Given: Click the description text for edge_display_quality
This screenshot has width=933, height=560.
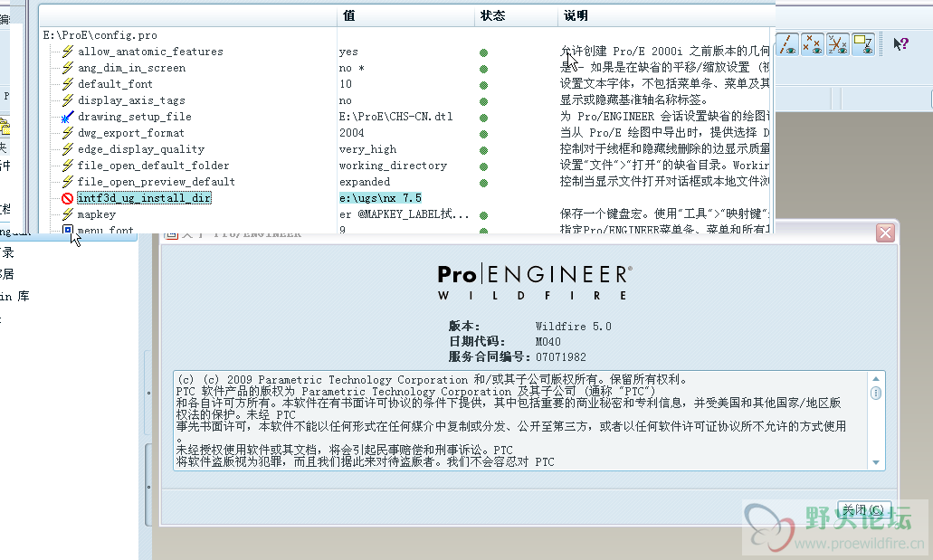Looking at the screenshot, I should pos(664,148).
